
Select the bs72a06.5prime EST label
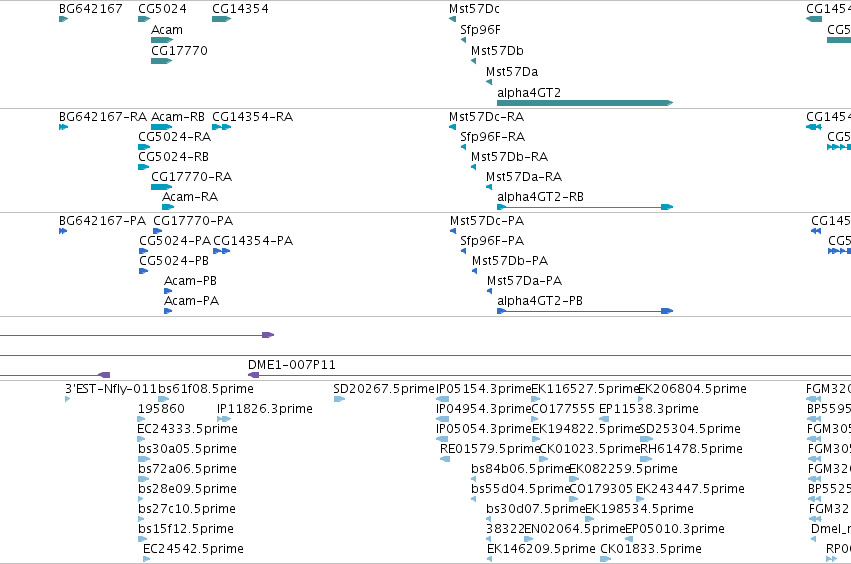pos(188,469)
